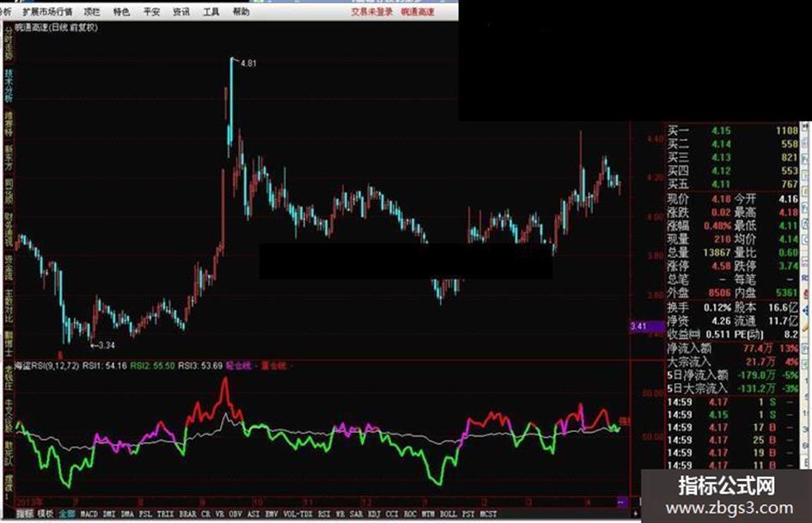Choose the CCI indicator

click(x=392, y=514)
